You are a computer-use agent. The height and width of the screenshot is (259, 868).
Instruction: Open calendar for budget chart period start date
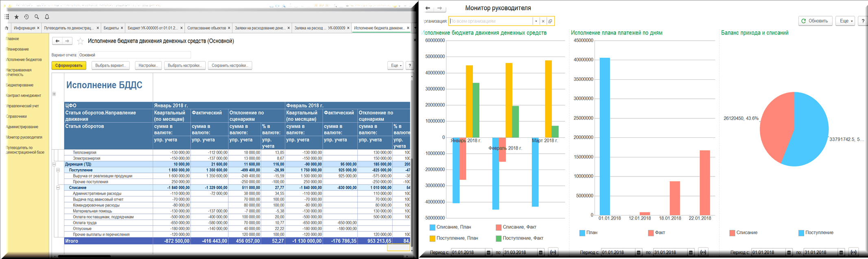[x=489, y=252]
